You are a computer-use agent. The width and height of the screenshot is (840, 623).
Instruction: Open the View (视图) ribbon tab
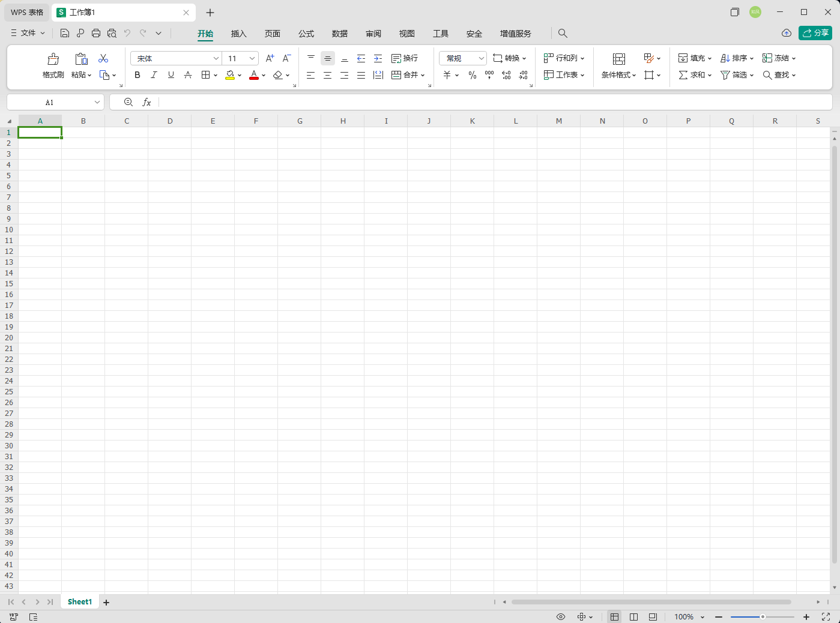point(407,34)
